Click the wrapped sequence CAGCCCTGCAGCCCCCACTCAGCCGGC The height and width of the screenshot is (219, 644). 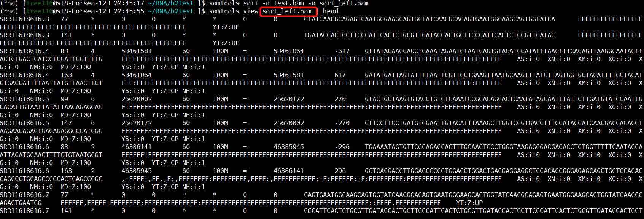51,179
